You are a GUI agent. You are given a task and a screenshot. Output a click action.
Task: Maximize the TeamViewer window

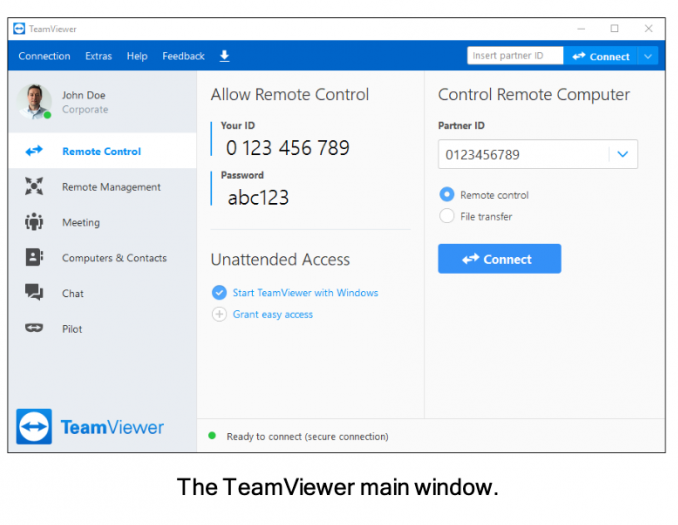(x=614, y=29)
